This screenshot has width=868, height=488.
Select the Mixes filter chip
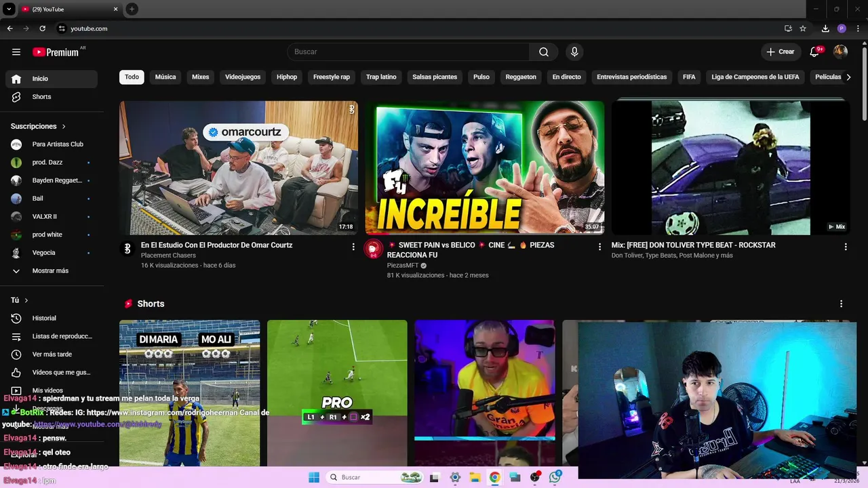(x=201, y=77)
